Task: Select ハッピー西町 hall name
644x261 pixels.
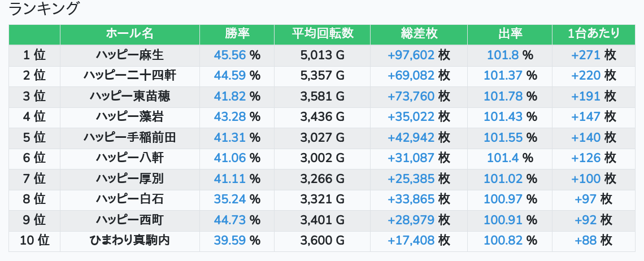Action: click(x=130, y=220)
